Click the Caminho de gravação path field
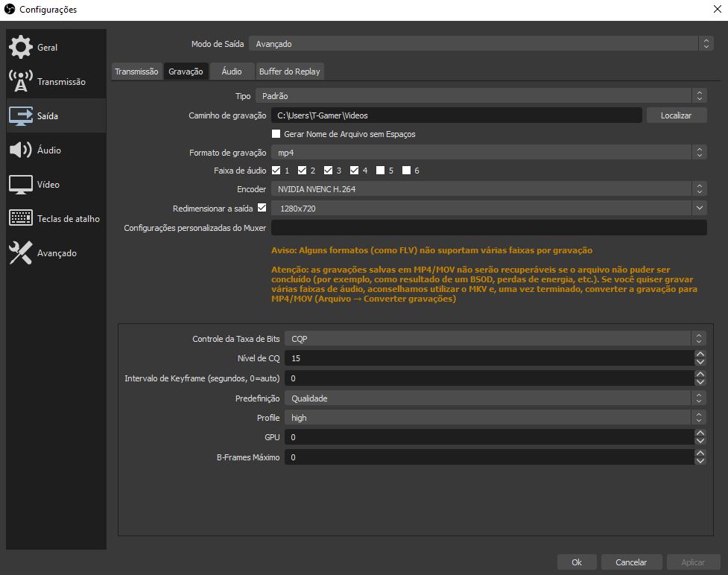This screenshot has width=728, height=575. coord(456,115)
